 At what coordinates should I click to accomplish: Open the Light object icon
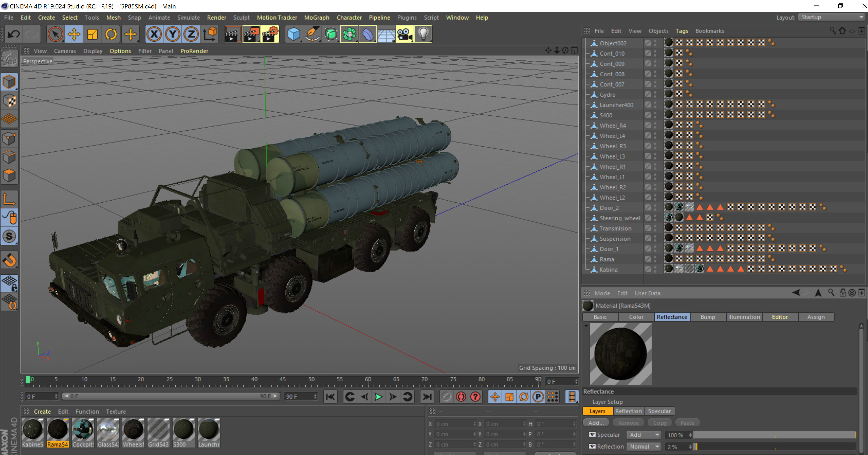[423, 34]
